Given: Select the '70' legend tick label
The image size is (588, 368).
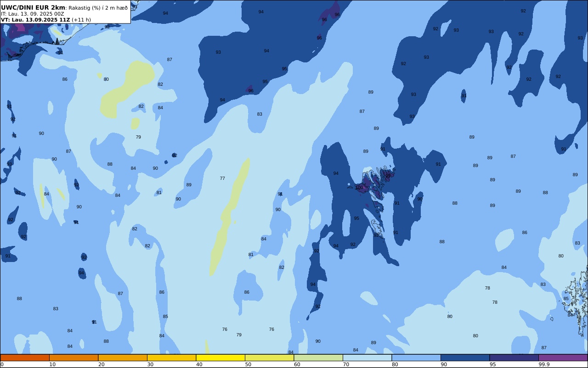Looking at the screenshot, I should click(346, 364).
